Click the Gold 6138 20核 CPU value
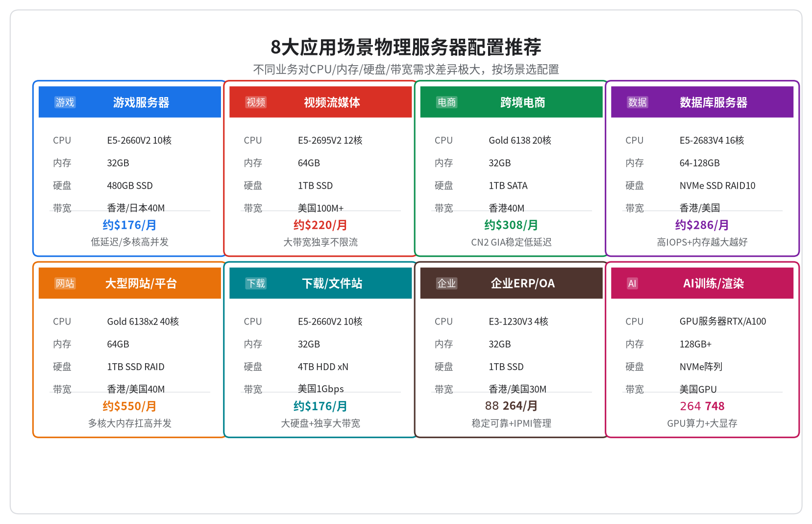This screenshot has width=812, height=524. pyautogui.click(x=520, y=140)
